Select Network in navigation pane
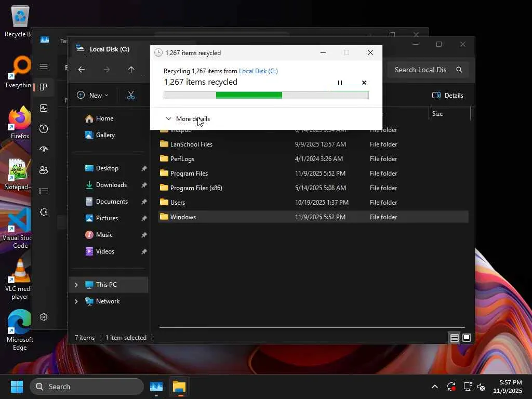This screenshot has width=532, height=399. (x=108, y=301)
